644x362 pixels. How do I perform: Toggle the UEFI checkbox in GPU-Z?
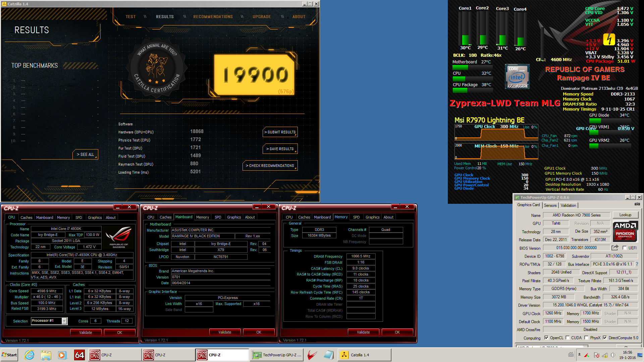point(625,248)
